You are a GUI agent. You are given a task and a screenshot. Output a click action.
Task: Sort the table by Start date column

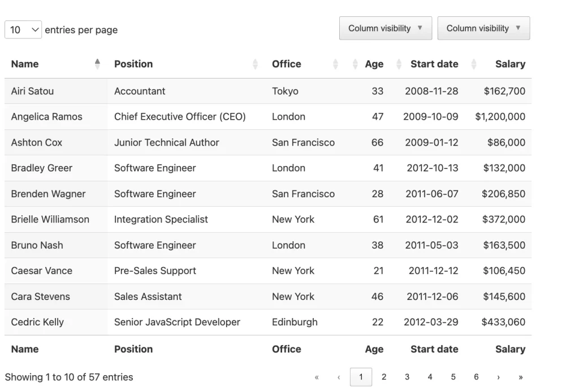(434, 64)
